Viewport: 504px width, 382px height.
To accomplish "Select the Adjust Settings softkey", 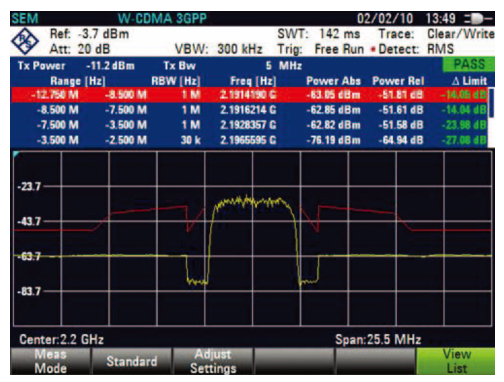I will click(x=213, y=361).
